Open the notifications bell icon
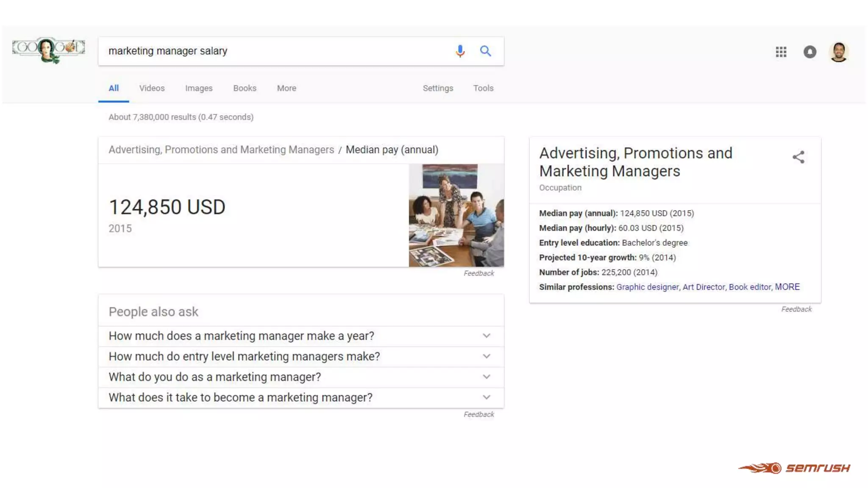 [810, 52]
